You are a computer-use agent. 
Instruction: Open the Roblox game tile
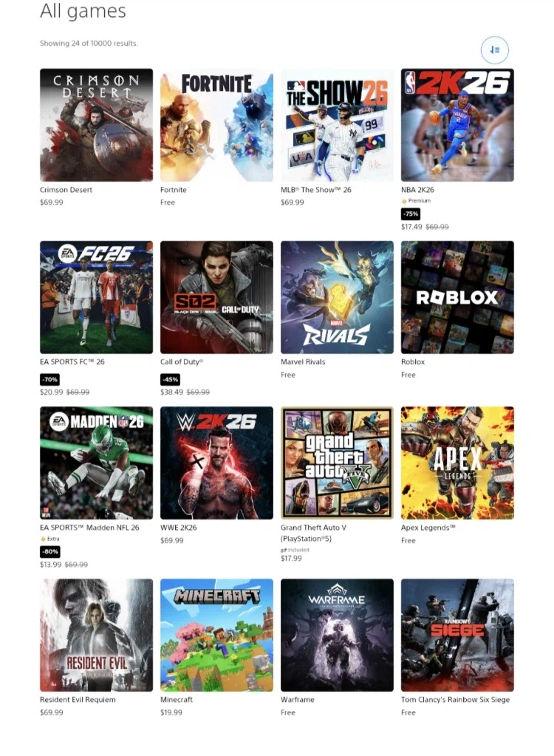[458, 297]
